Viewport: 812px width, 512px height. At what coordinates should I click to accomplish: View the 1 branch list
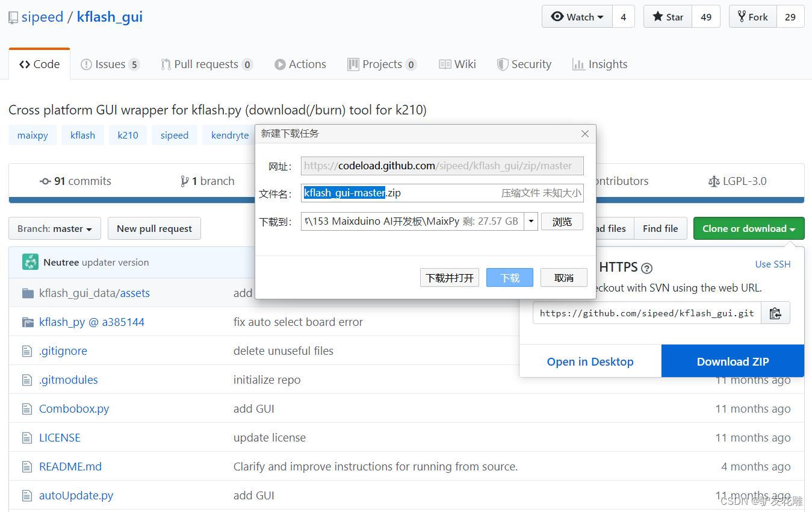click(x=207, y=181)
